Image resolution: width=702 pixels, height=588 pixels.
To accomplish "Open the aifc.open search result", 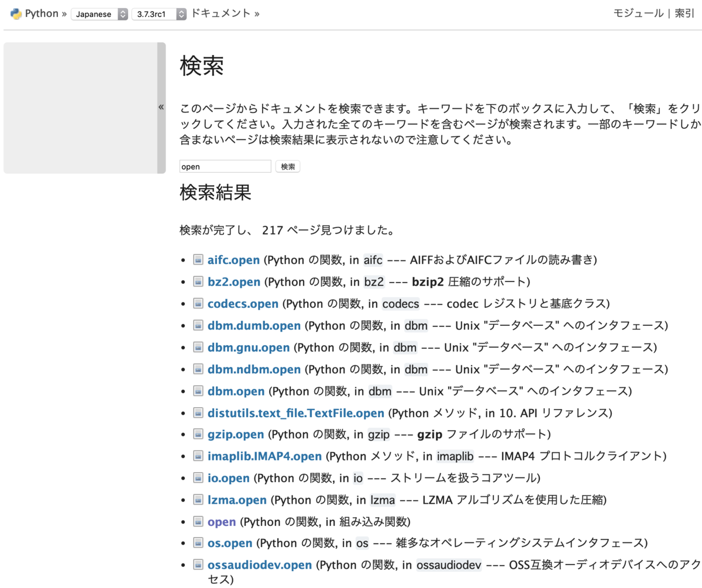I will tap(234, 260).
